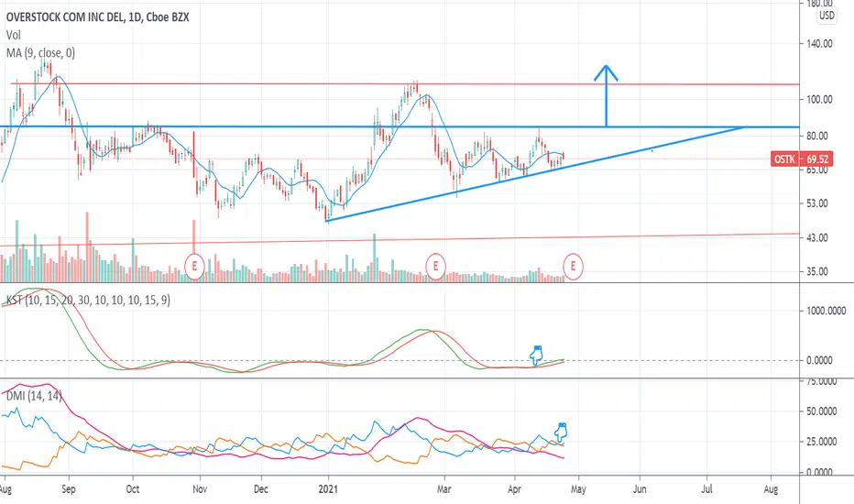This screenshot has height=504, width=854.
Task: Click the 43.00 price axis label
Action: [x=817, y=237]
